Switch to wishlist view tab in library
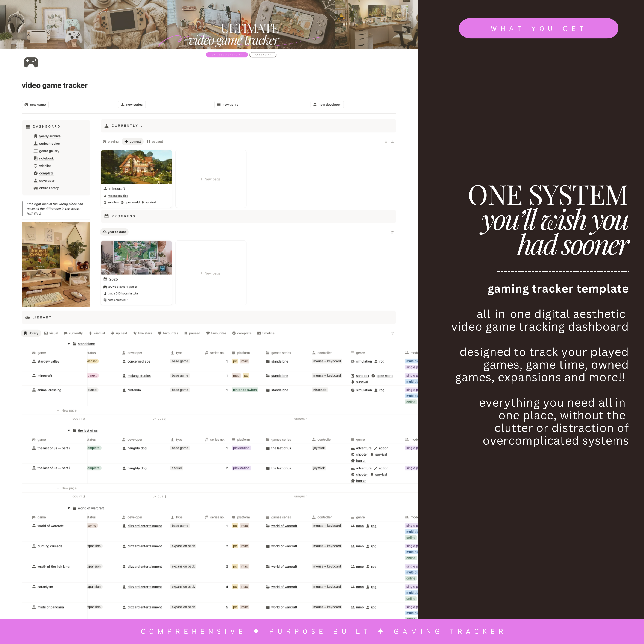644x644 pixels. click(x=97, y=333)
